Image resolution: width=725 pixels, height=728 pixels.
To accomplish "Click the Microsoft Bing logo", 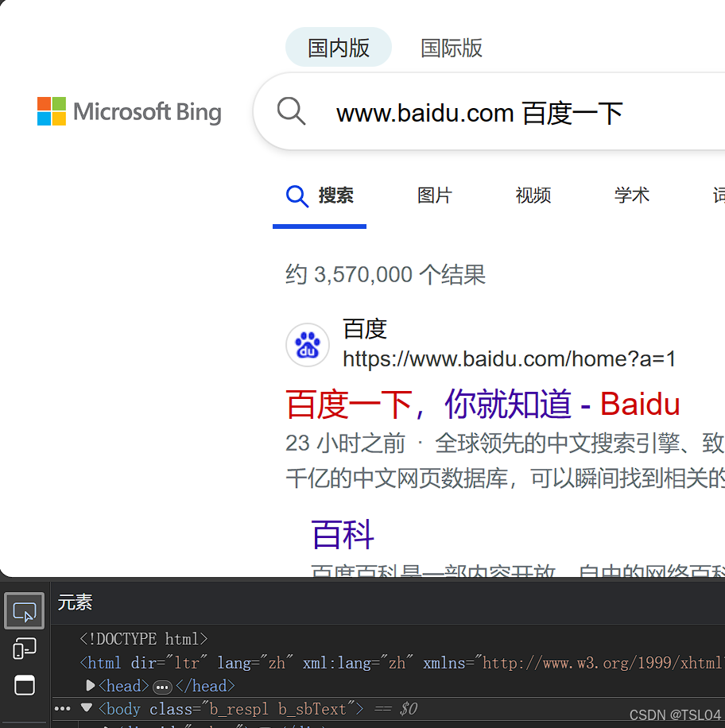I will tap(129, 111).
